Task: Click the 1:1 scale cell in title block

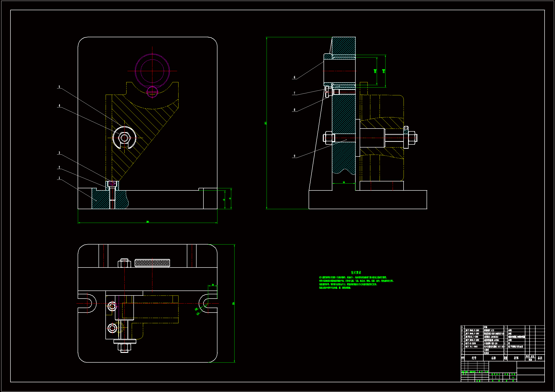Action: 513,378
